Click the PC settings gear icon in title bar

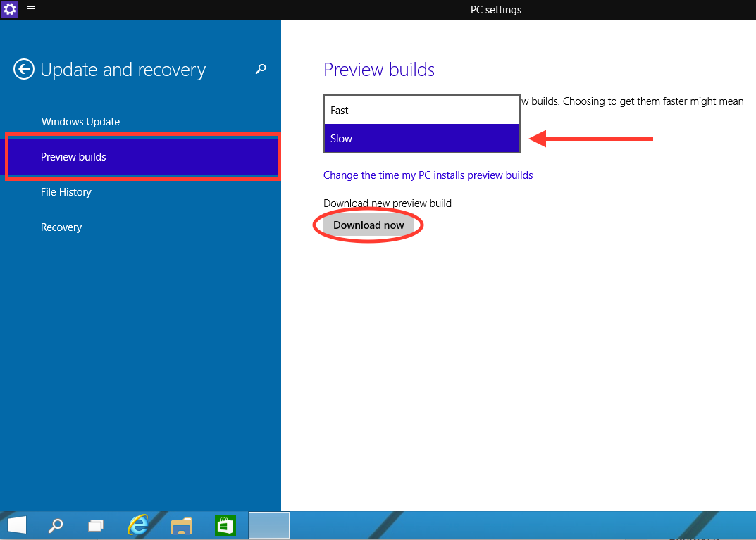10,9
